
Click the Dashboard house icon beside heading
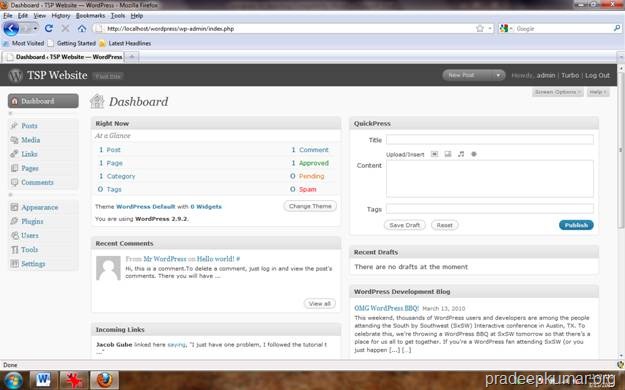coord(97,102)
